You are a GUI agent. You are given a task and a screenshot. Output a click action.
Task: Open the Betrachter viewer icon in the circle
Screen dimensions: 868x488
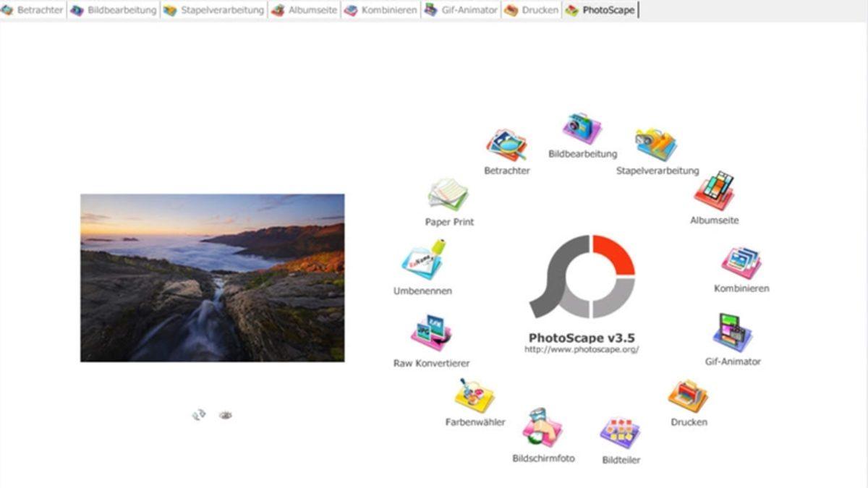click(506, 142)
